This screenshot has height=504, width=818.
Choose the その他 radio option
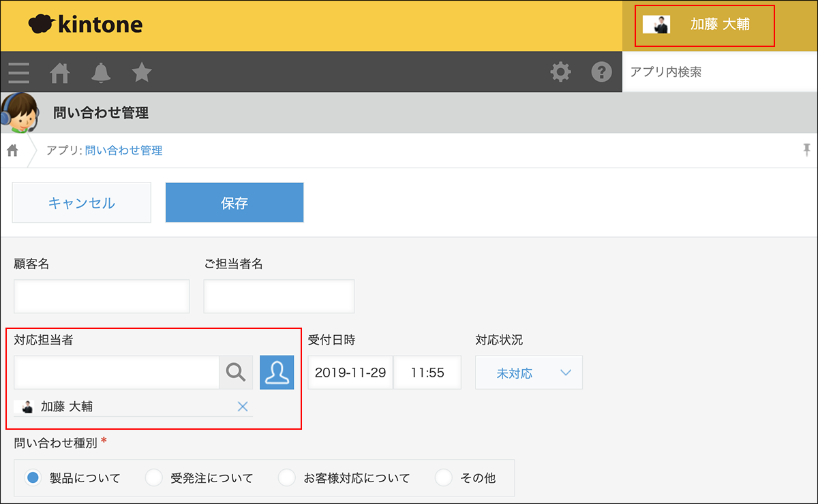pos(444,478)
